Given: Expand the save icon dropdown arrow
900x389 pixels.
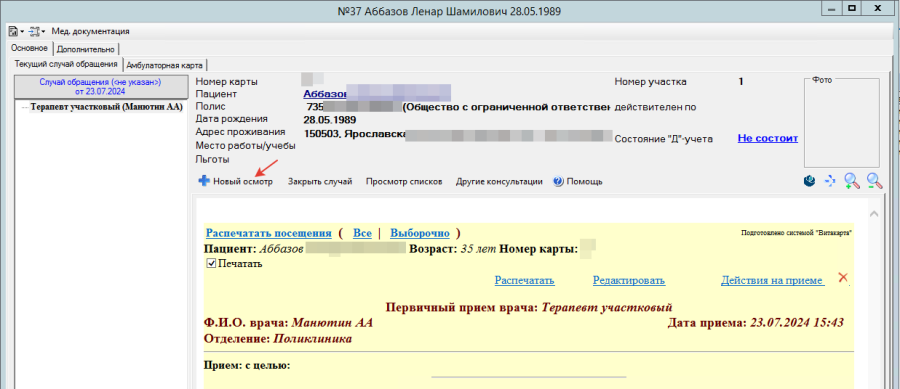Looking at the screenshot, I should (x=22, y=32).
